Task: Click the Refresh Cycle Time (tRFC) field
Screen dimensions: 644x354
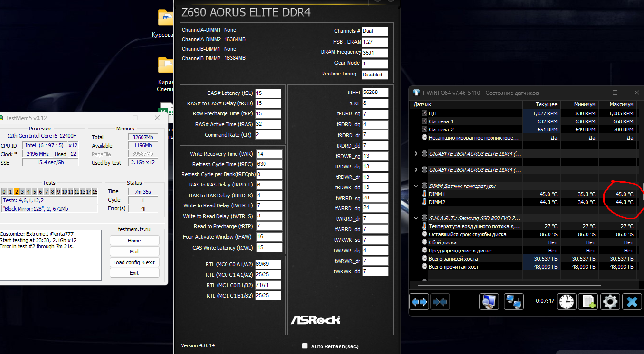Action: (269, 164)
